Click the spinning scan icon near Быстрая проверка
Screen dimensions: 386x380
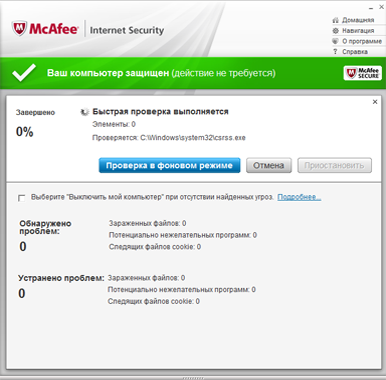[x=85, y=112]
